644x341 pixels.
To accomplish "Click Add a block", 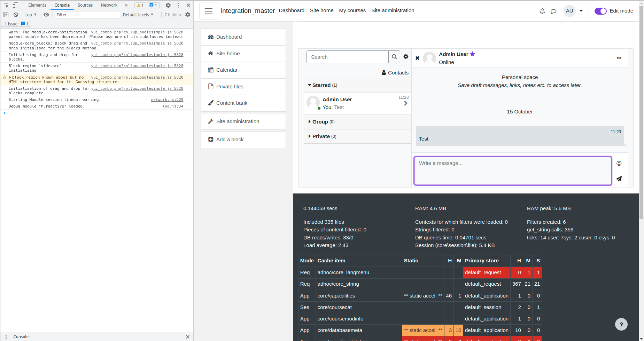I will [243, 140].
